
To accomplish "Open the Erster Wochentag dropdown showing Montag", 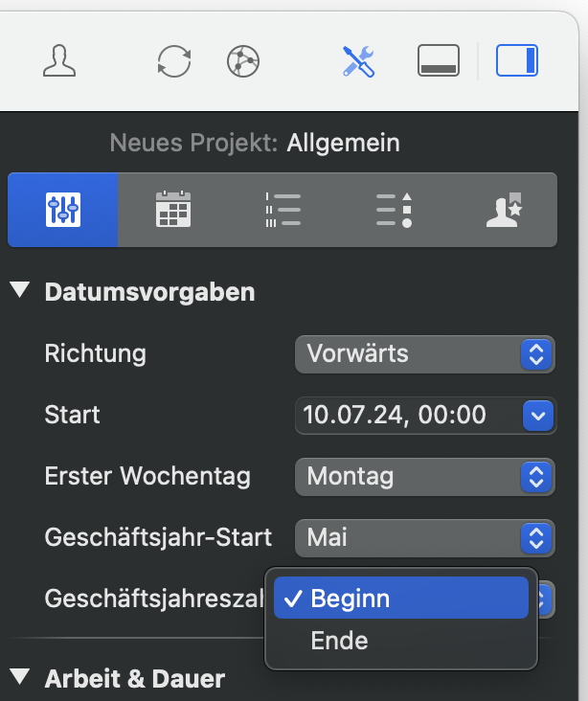I will click(424, 476).
